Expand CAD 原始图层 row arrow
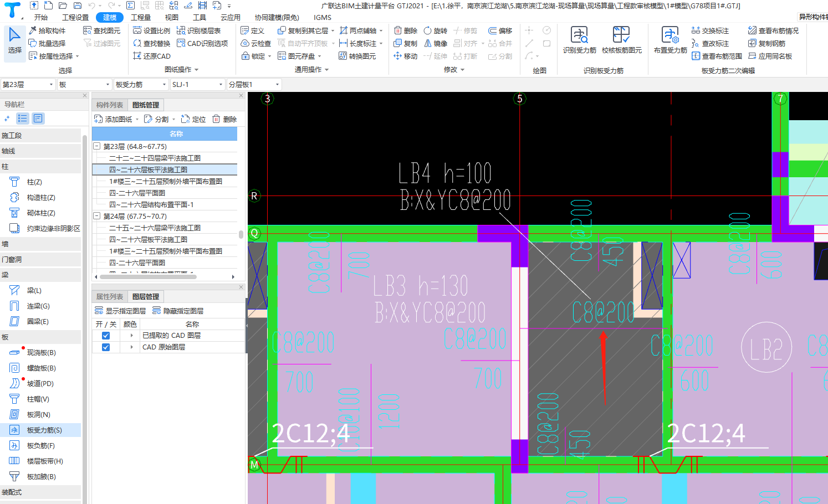This screenshot has height=504, width=828. (131, 347)
